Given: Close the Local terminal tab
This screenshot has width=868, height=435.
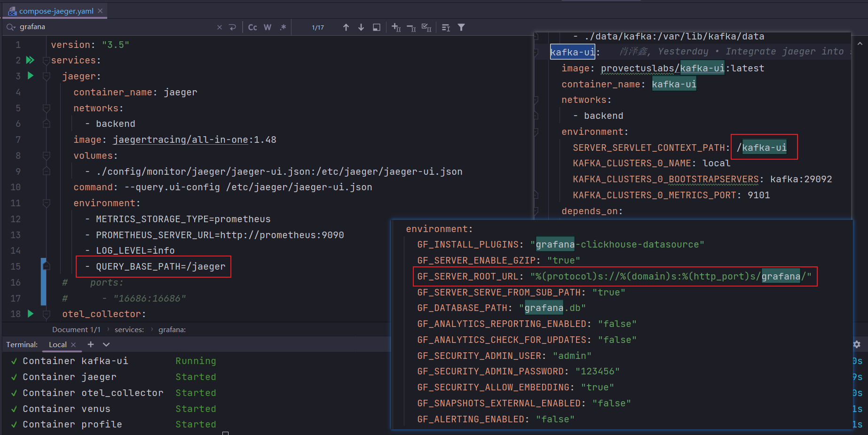Looking at the screenshot, I should [73, 344].
